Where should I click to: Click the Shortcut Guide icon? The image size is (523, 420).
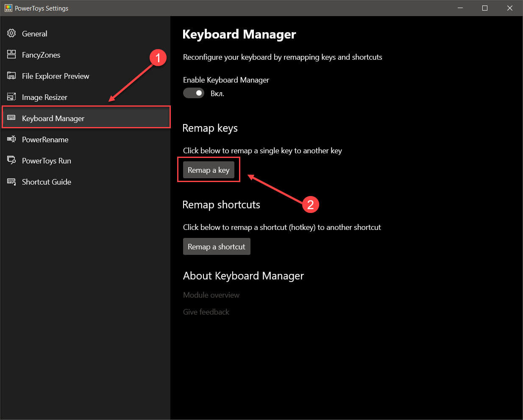pyautogui.click(x=11, y=182)
